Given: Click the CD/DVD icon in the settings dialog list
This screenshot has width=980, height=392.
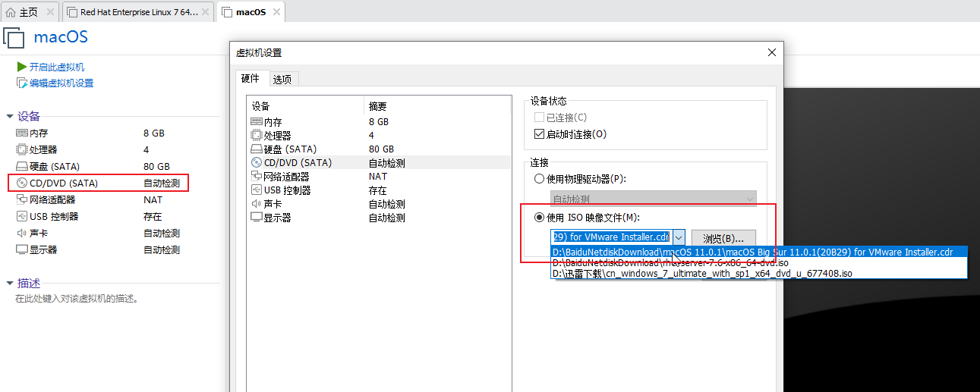Looking at the screenshot, I should [257, 162].
